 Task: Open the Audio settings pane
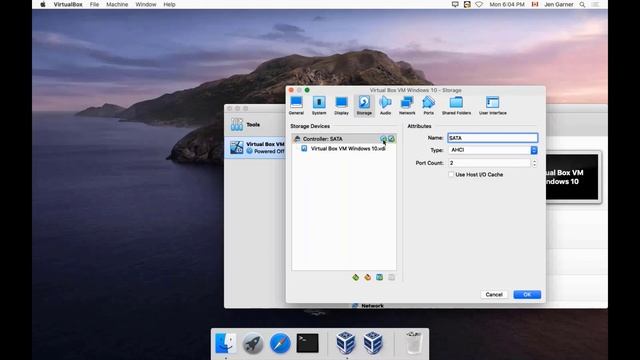click(385, 105)
